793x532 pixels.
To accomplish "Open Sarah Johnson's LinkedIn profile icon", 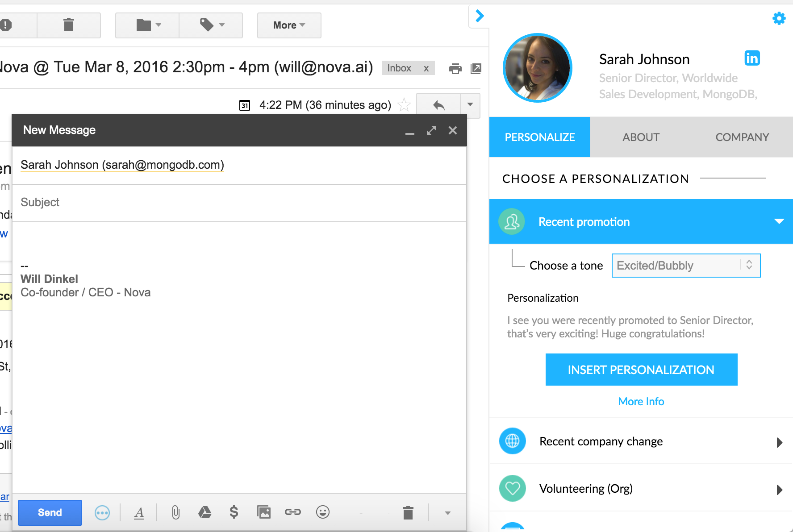I will [x=752, y=58].
